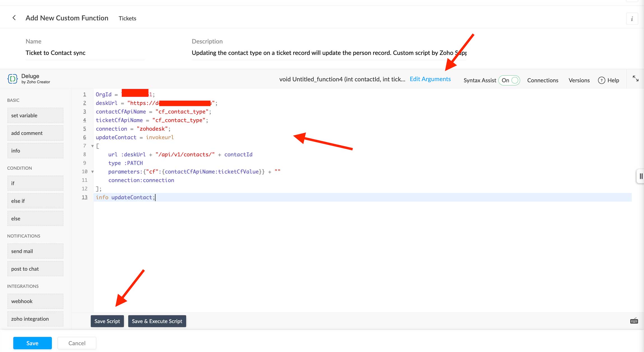Toggle Syntax Assist switch off
The width and height of the screenshot is (644, 352).
coord(509,80)
